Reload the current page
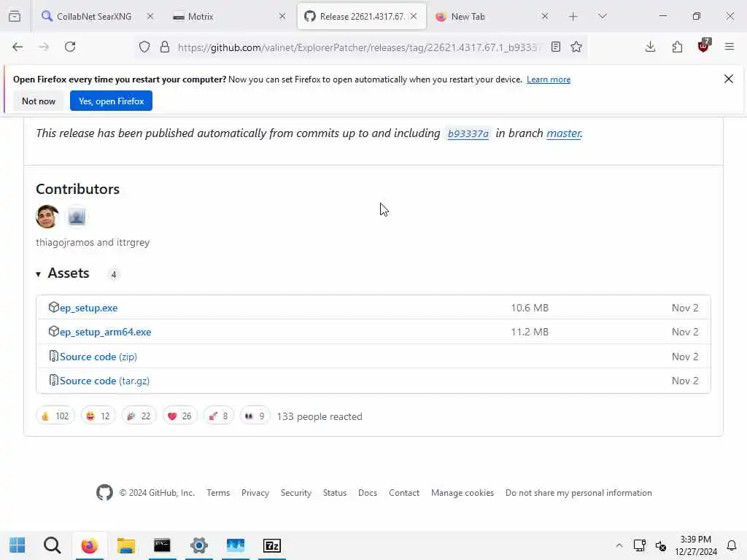Image resolution: width=747 pixels, height=560 pixels. (x=70, y=47)
